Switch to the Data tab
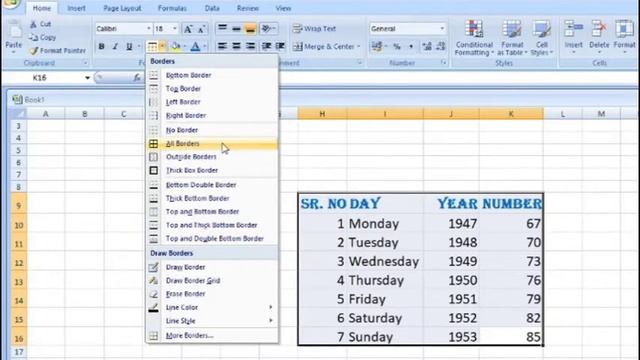Screen dimensions: 640x360 coord(212,8)
